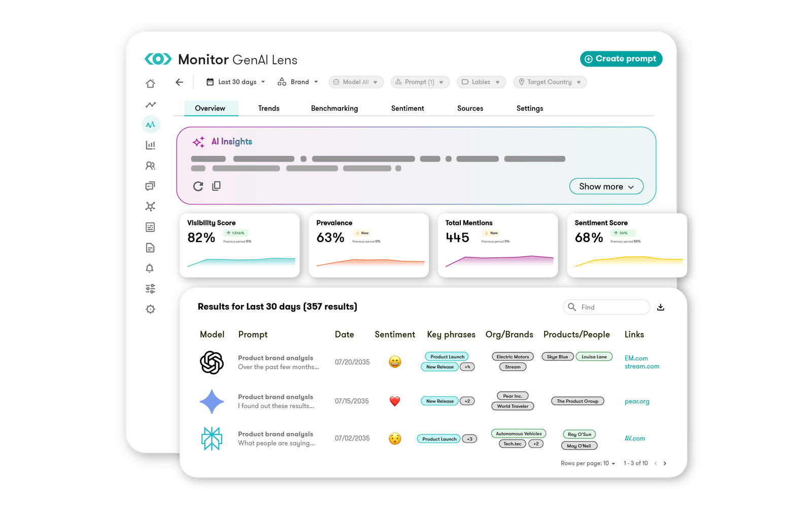Image resolution: width=812 pixels, height=507 pixels.
Task: Expand AI Insights with Show more
Action: [x=606, y=186]
